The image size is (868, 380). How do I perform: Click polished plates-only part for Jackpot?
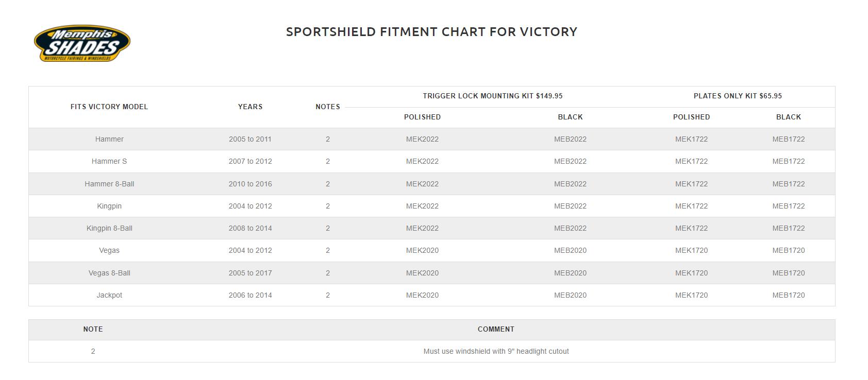691,295
